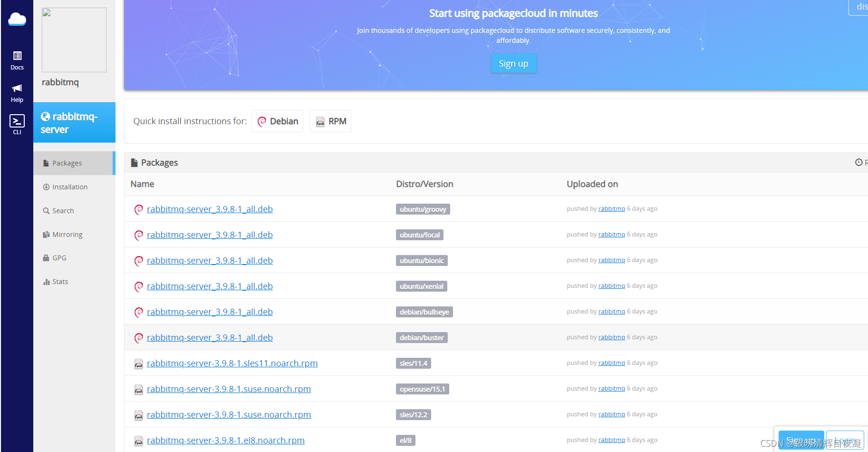Click the debian/bullseye distro badge
Image resolution: width=868 pixels, height=452 pixels.
424,312
